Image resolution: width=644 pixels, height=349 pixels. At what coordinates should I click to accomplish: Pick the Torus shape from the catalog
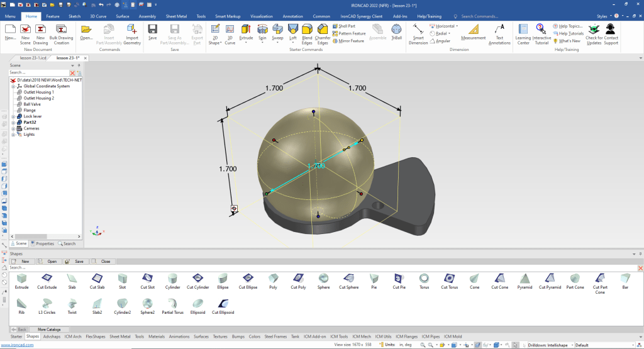(425, 280)
